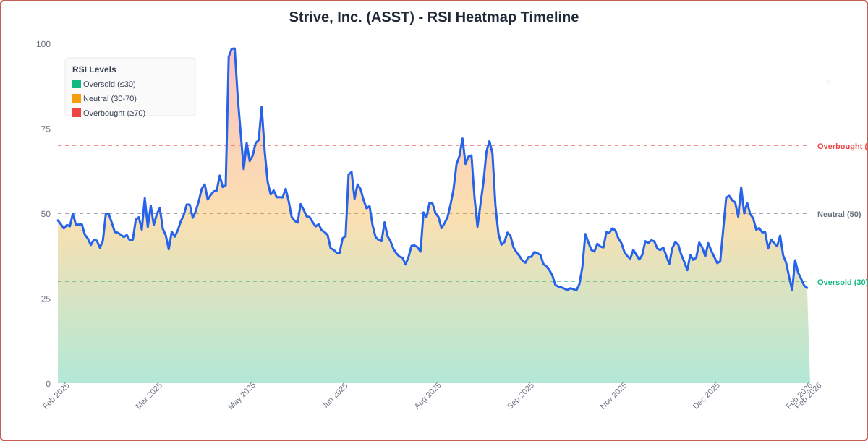Screen dimensions: 868x441
Task: Click the blue RSI line at its highest peak
Action: coord(231,48)
